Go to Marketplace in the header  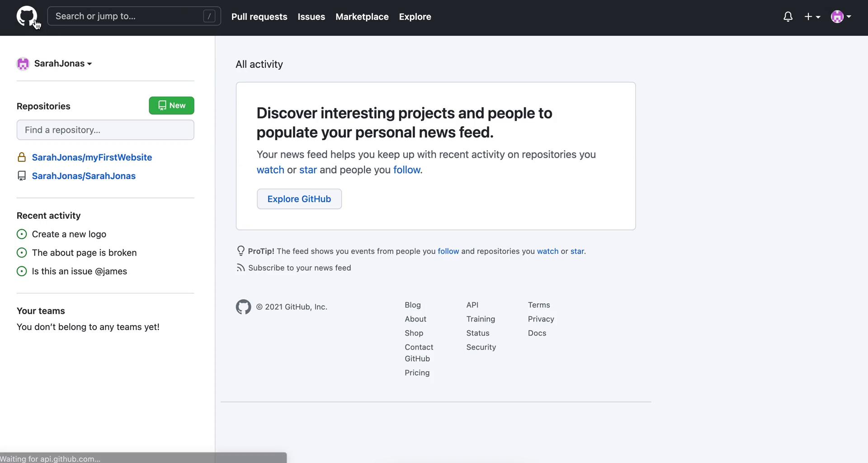tap(362, 17)
